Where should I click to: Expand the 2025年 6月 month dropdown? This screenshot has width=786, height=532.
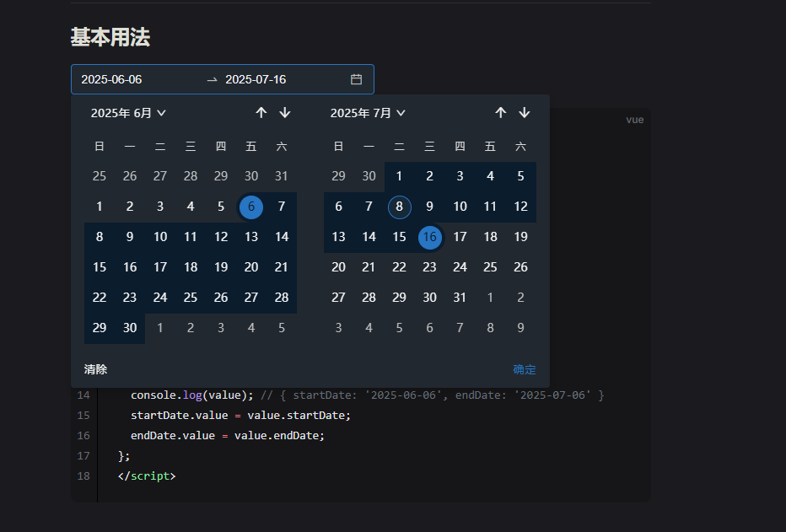128,113
